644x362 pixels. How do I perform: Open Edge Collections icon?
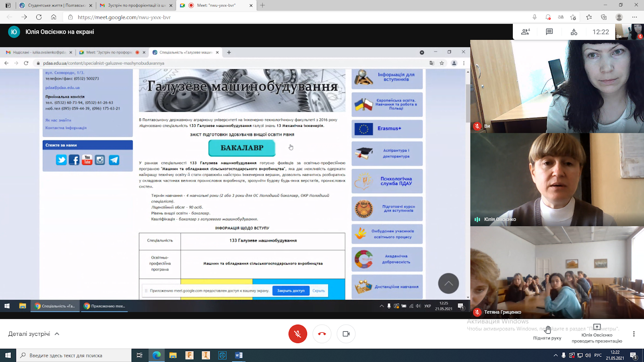(604, 17)
